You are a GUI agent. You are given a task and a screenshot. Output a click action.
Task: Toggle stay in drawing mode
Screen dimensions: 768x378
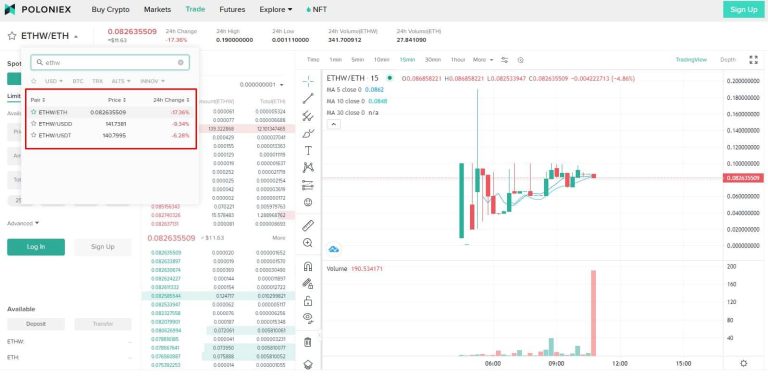tap(308, 284)
